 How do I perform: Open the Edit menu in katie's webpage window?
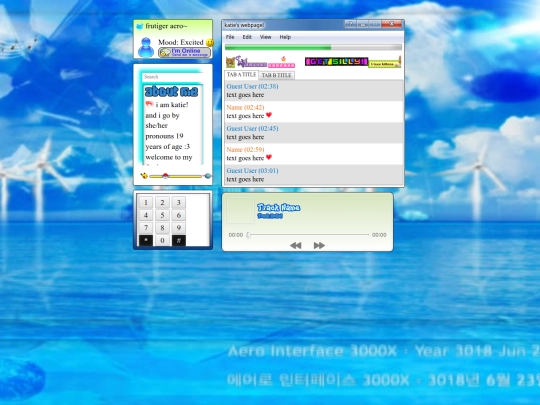(247, 37)
